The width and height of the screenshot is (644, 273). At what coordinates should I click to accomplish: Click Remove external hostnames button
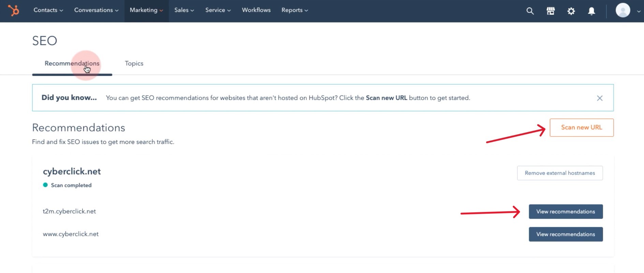pyautogui.click(x=560, y=173)
